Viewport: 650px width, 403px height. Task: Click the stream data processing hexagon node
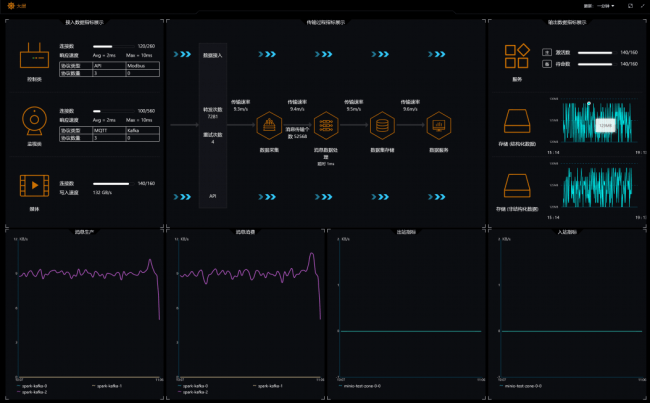[326, 125]
